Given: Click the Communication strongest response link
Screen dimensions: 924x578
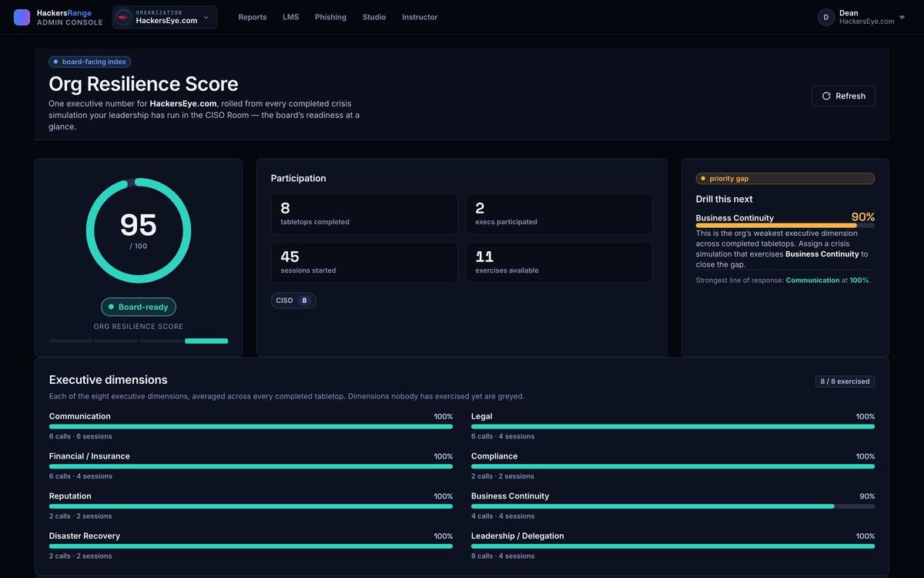Looking at the screenshot, I should pyautogui.click(x=812, y=281).
